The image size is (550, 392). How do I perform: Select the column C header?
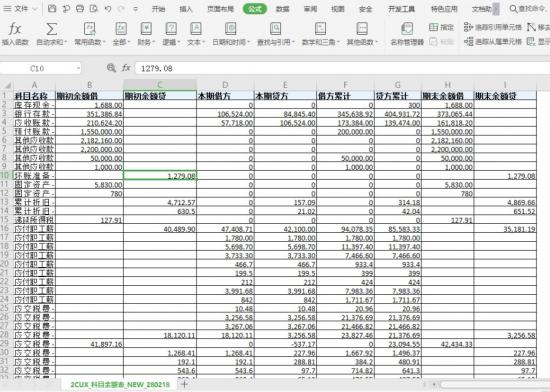coord(160,85)
